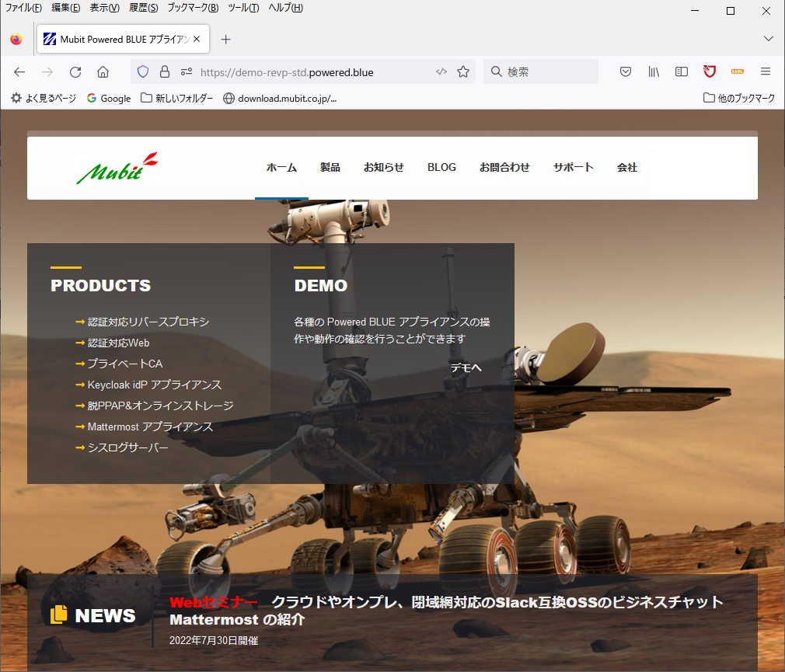Maximize the Firefox window
The width and height of the screenshot is (785, 672).
731,11
